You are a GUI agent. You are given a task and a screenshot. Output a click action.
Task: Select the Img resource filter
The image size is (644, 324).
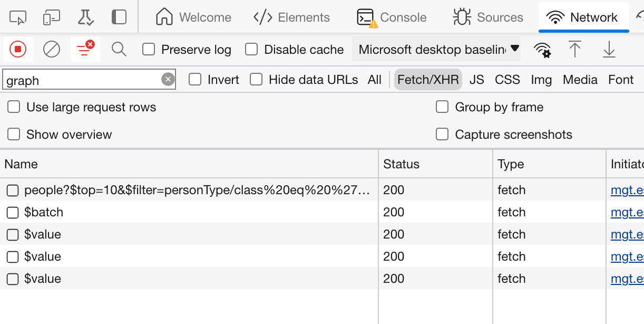point(542,79)
